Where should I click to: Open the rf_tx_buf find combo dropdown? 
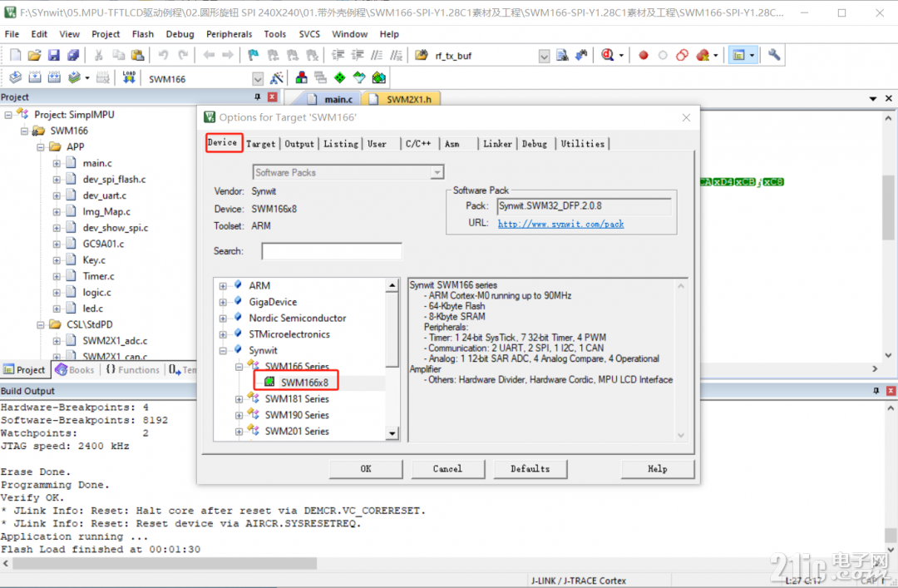(544, 56)
